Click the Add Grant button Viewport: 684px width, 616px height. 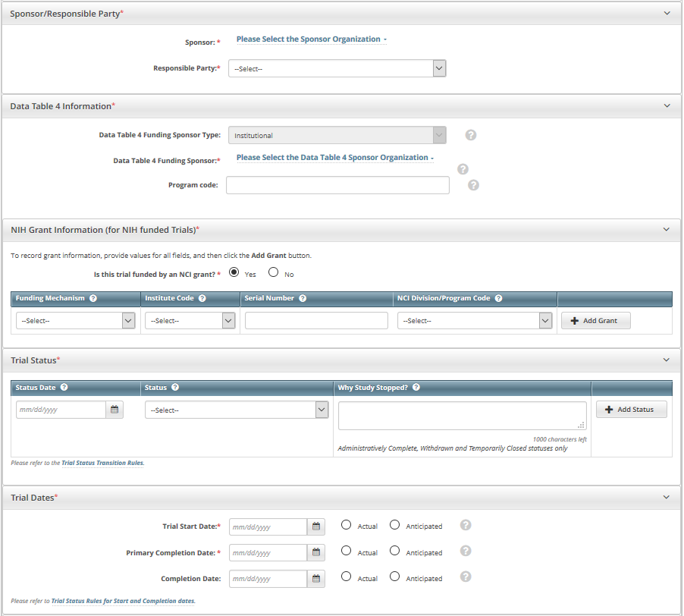(595, 321)
